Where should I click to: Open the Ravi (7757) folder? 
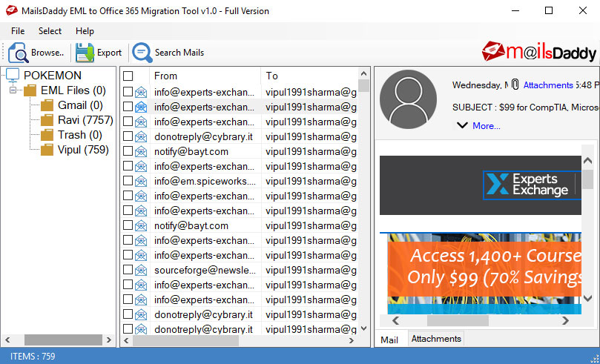85,120
